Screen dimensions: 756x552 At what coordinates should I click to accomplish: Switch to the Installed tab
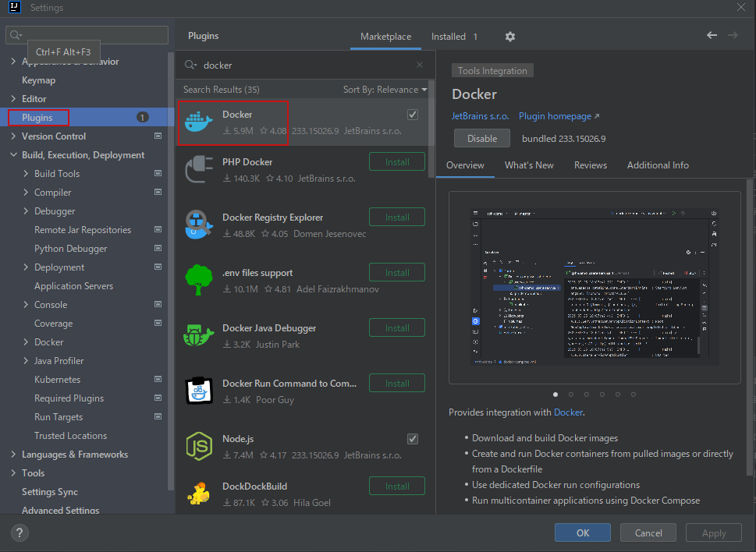pos(454,37)
